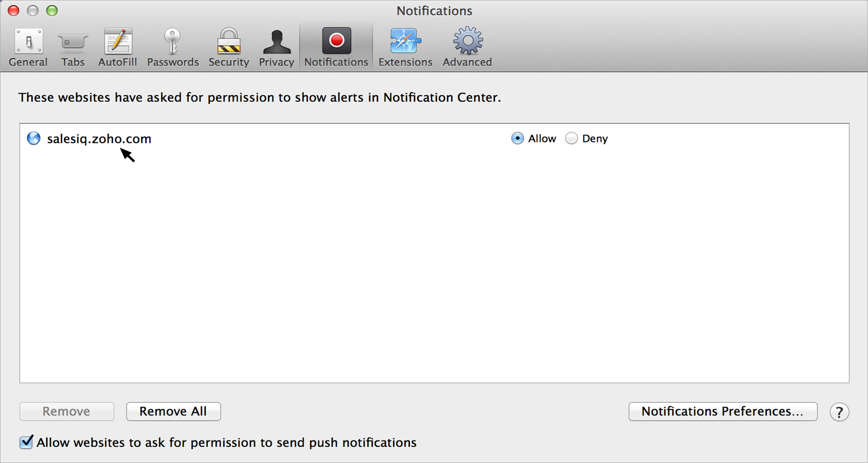Select Allow for salesiq.zoho.com
This screenshot has height=463, width=868.
[x=517, y=138]
